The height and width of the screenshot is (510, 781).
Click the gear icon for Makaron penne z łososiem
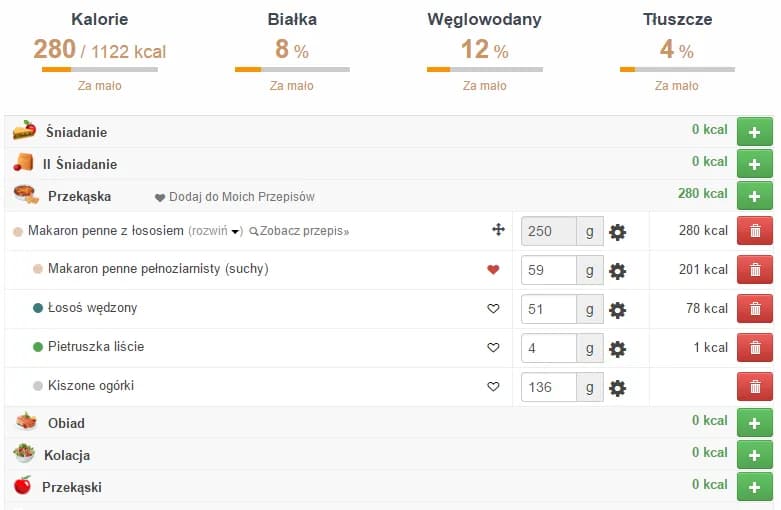coord(618,232)
